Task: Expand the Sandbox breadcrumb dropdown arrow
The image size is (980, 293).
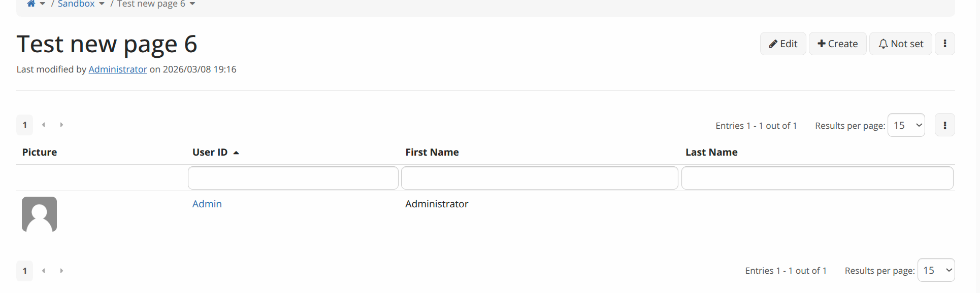Action: 102,4
